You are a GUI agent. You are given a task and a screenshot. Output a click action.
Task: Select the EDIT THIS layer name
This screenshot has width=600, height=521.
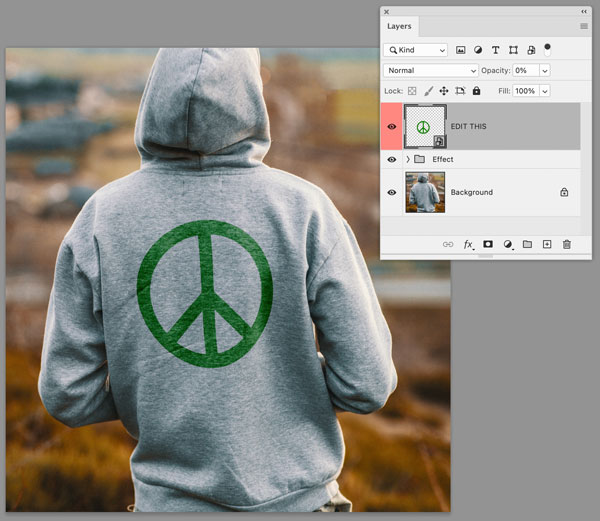[x=468, y=127]
